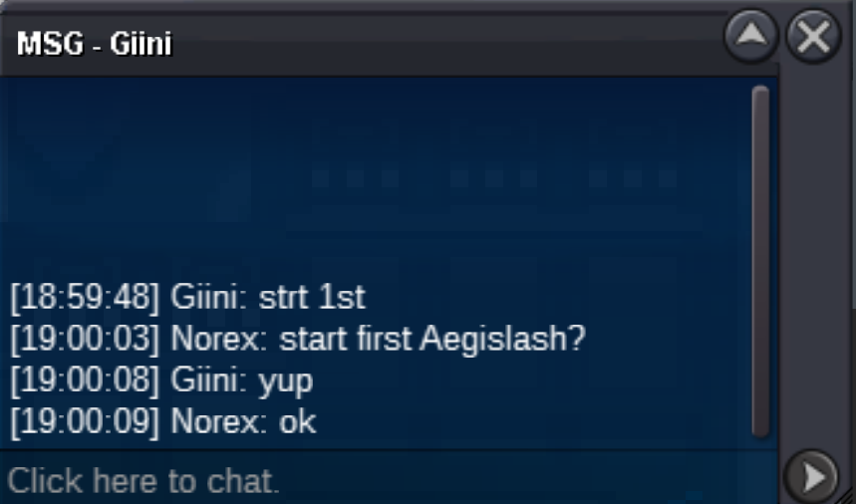Click sender name Norex on 'start first' message

pyautogui.click(x=219, y=340)
